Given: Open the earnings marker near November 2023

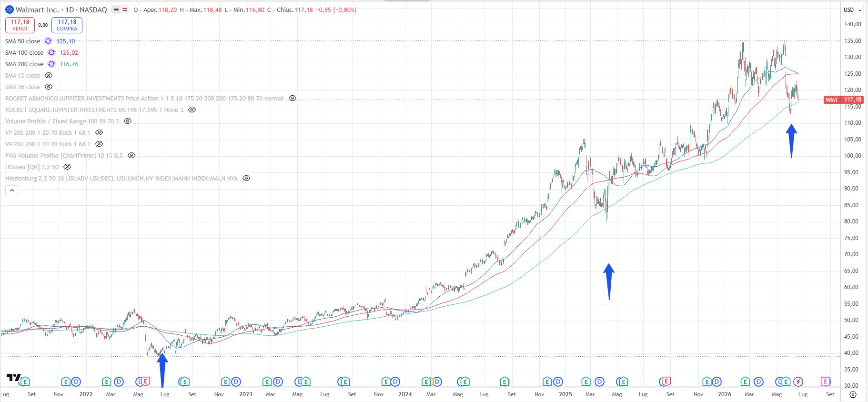Looking at the screenshot, I should click(x=387, y=382).
